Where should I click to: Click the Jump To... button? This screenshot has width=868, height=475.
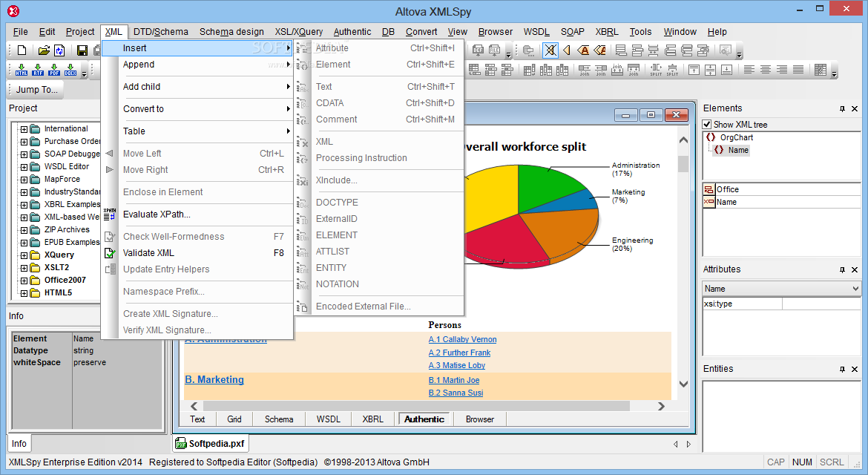tap(36, 90)
